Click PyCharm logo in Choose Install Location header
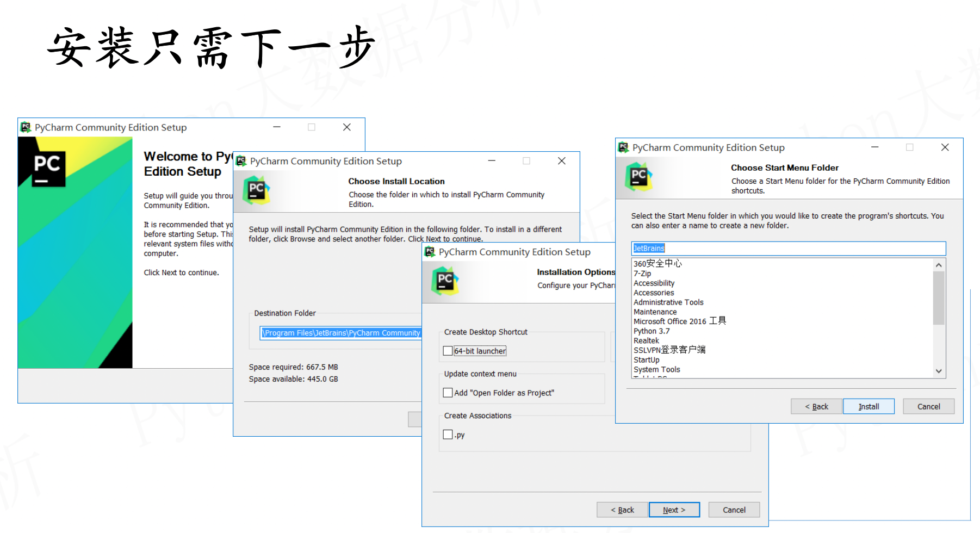 [x=256, y=190]
